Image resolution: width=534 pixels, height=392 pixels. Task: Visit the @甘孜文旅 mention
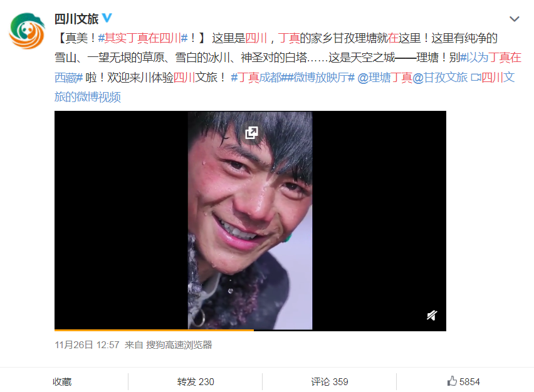(x=440, y=78)
